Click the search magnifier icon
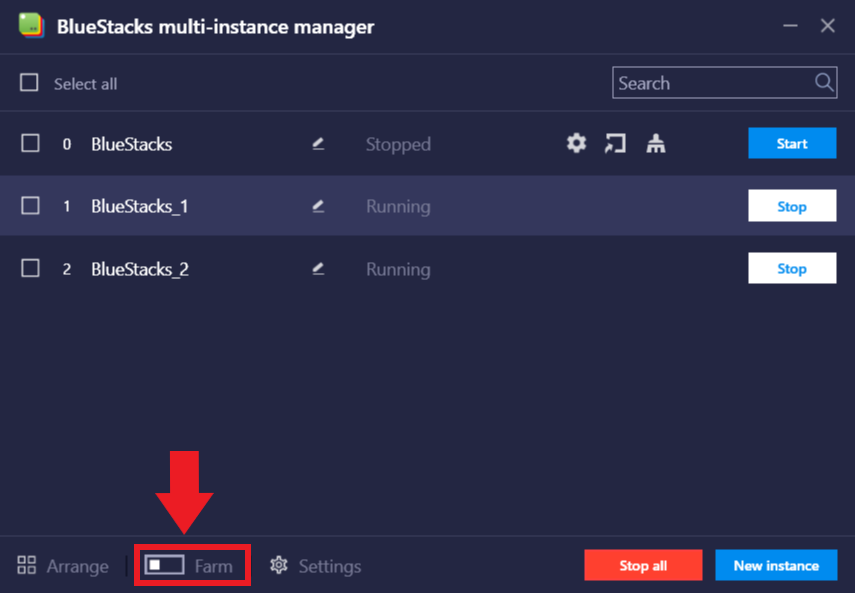855x593 pixels. 824,83
